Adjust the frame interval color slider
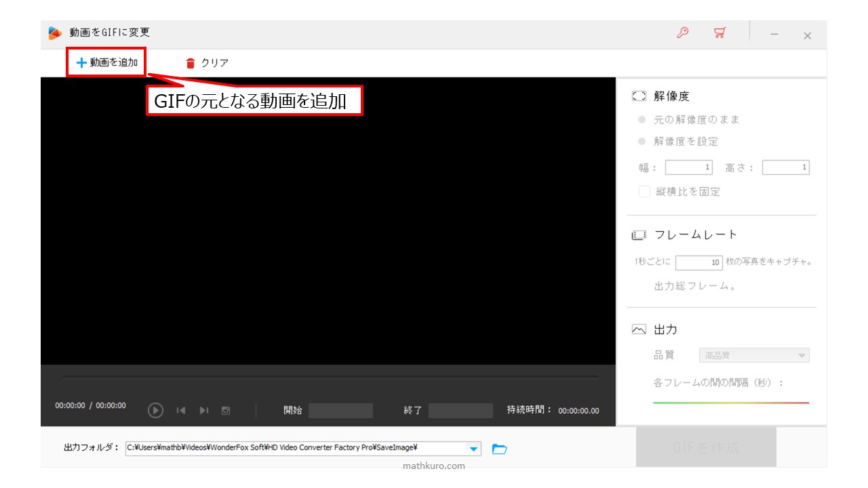 [730, 403]
